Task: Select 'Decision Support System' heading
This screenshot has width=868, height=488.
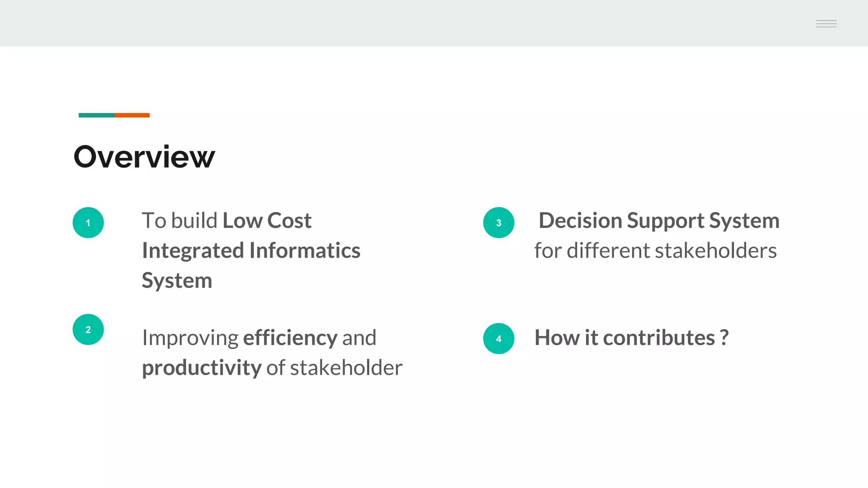Action: click(x=659, y=221)
